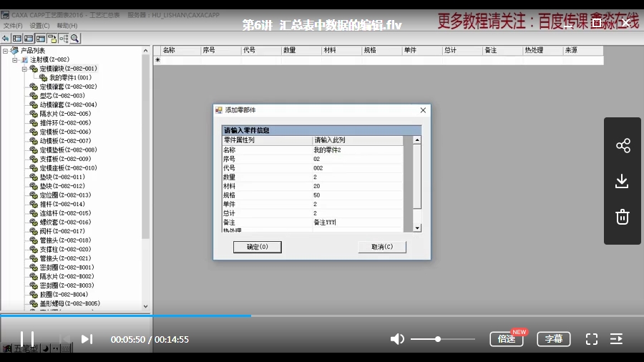
Task: Click the download icon in side panel
Action: pyautogui.click(x=622, y=181)
